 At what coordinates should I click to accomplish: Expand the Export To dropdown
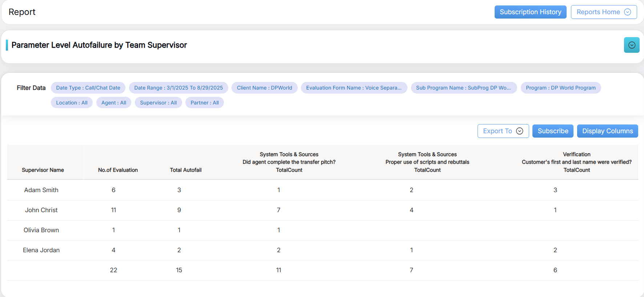point(503,131)
